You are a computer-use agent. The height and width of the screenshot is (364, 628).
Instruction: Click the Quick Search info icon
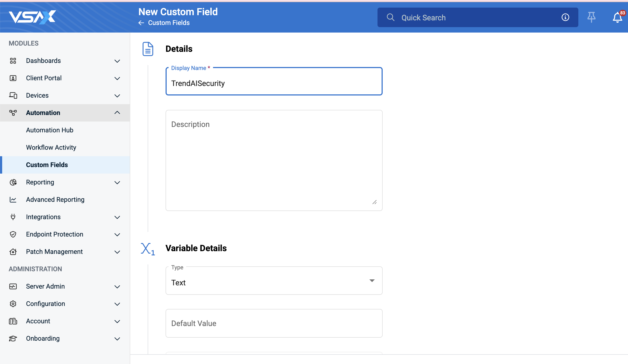565,17
